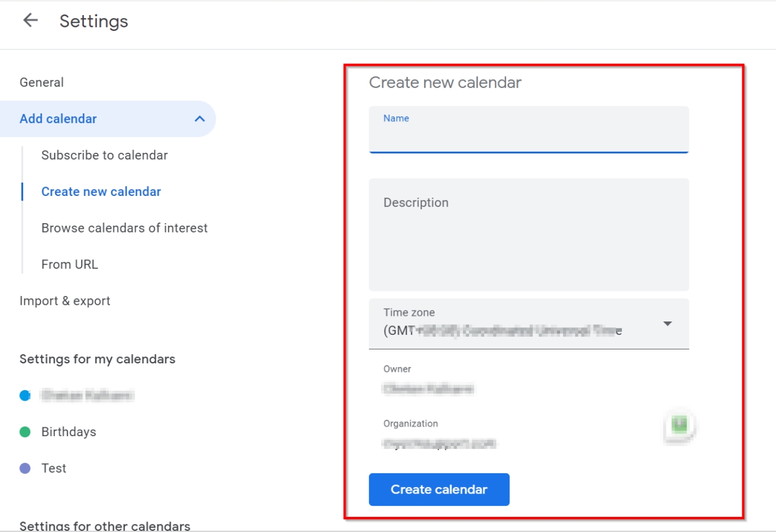Click the back arrow next to Settings
The width and height of the screenshot is (776, 532).
(30, 20)
